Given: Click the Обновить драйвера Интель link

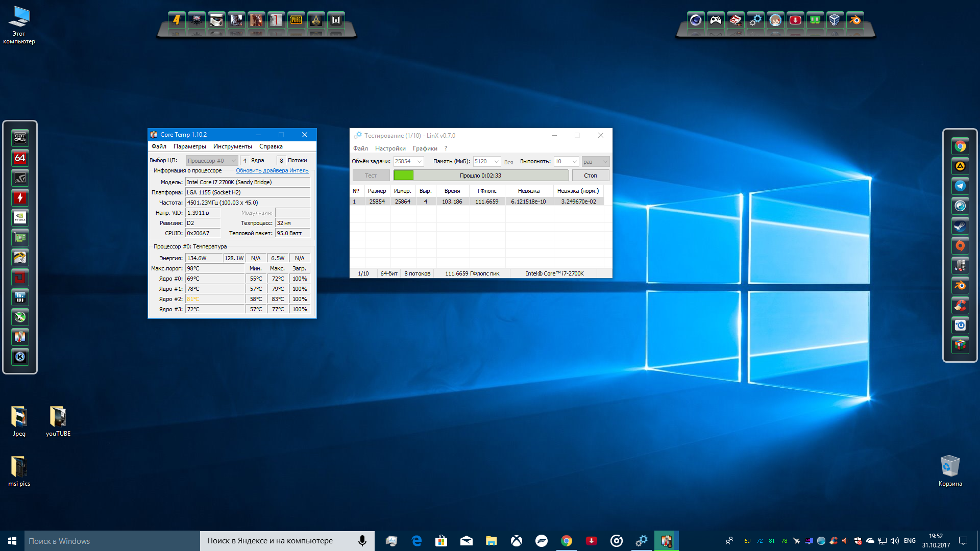Looking at the screenshot, I should [272, 170].
